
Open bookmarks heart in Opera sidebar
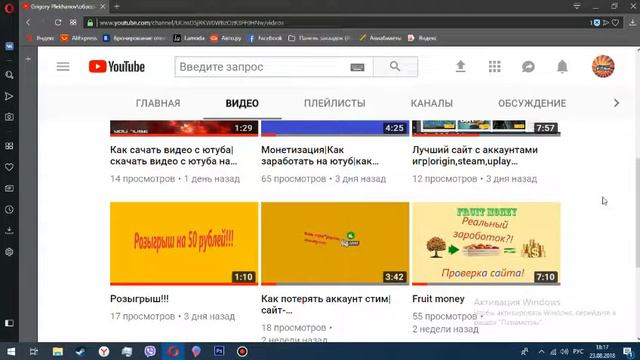pos(9,167)
